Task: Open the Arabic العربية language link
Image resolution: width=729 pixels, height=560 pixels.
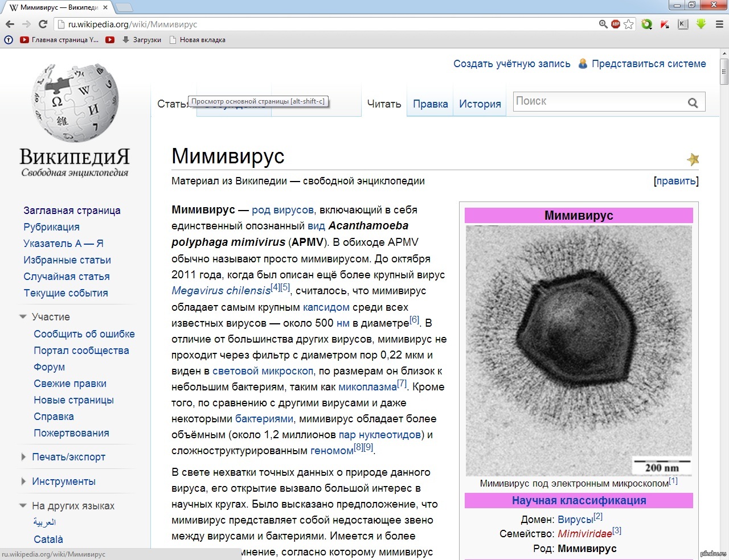Action: click(44, 522)
